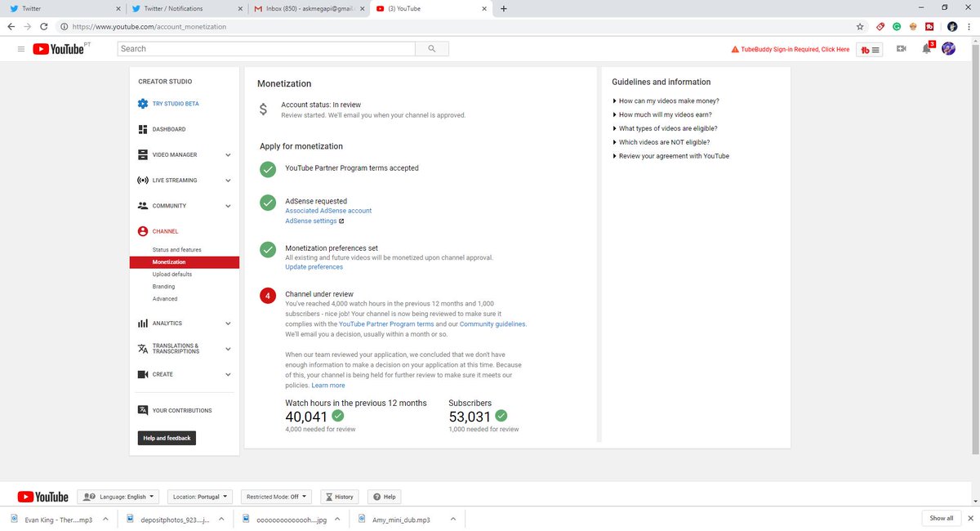Open the TubeBuddy browser extension icon
Screen dimensions: 980x531
point(929,26)
